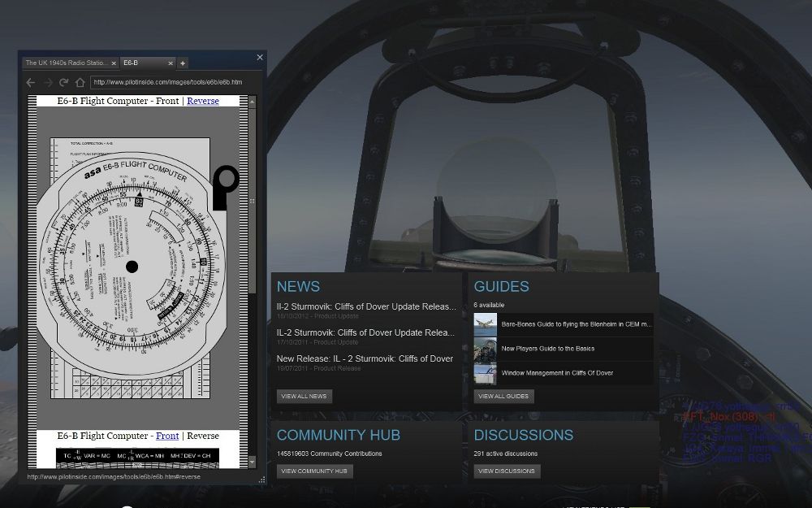
Task: Click the browser vertical scrollbar thumb
Action: [253, 201]
